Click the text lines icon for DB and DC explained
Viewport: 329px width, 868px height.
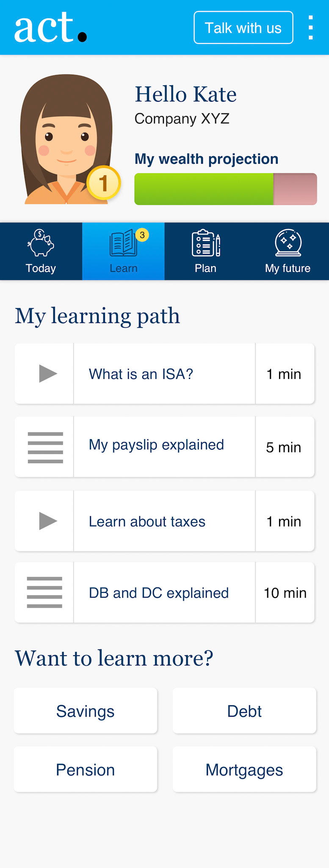44,593
